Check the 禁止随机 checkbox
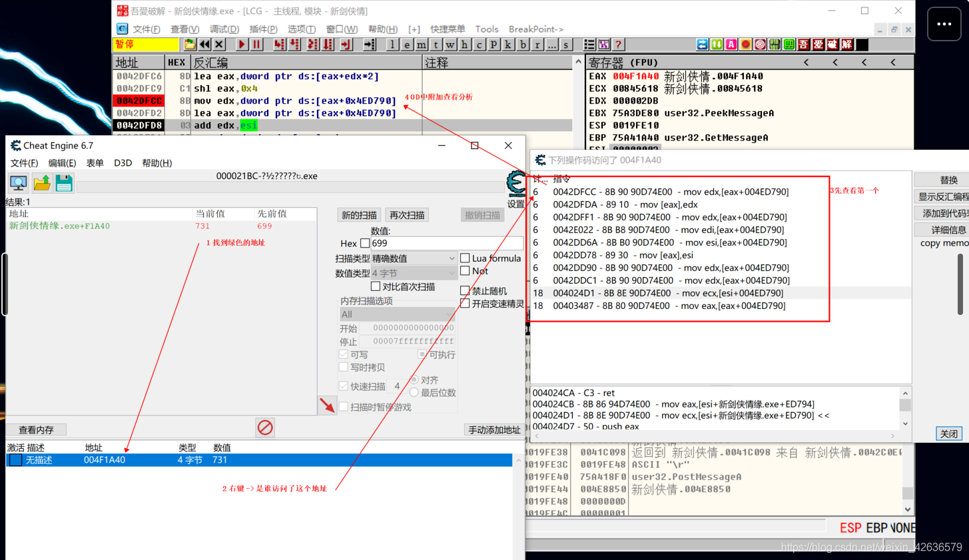This screenshot has height=560, width=969. (465, 291)
